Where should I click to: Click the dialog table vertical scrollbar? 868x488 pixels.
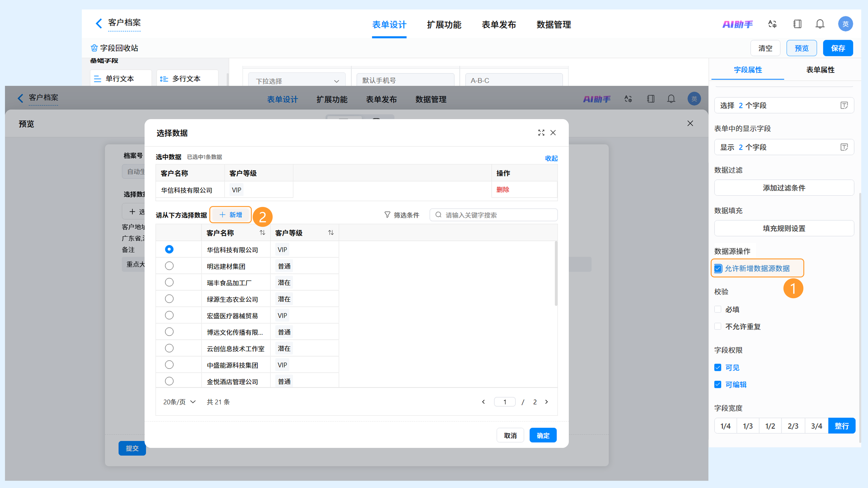[556, 273]
